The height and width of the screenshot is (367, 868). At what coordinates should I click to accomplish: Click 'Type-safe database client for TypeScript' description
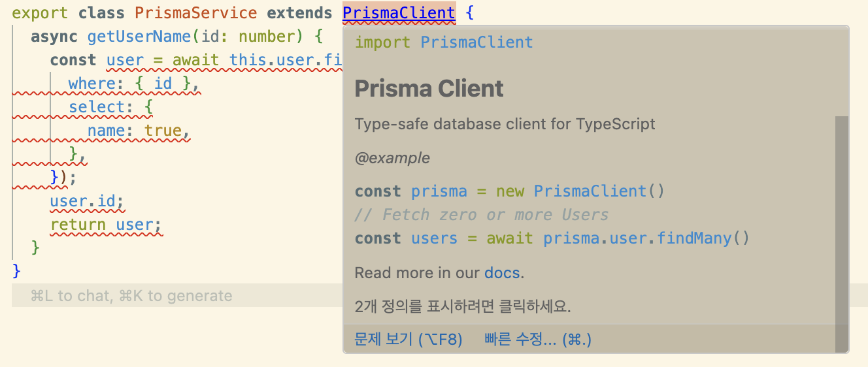[x=505, y=124]
